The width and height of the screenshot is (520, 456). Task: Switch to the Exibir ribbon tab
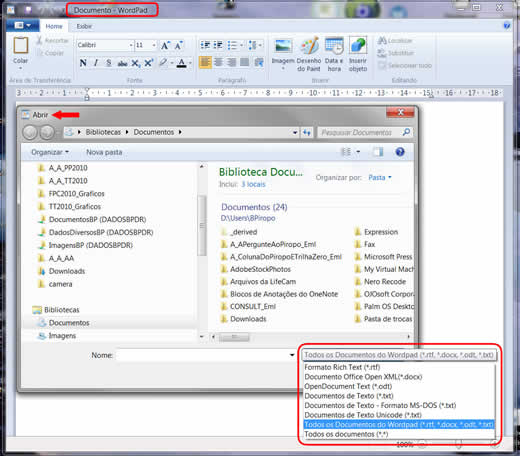pyautogui.click(x=84, y=26)
